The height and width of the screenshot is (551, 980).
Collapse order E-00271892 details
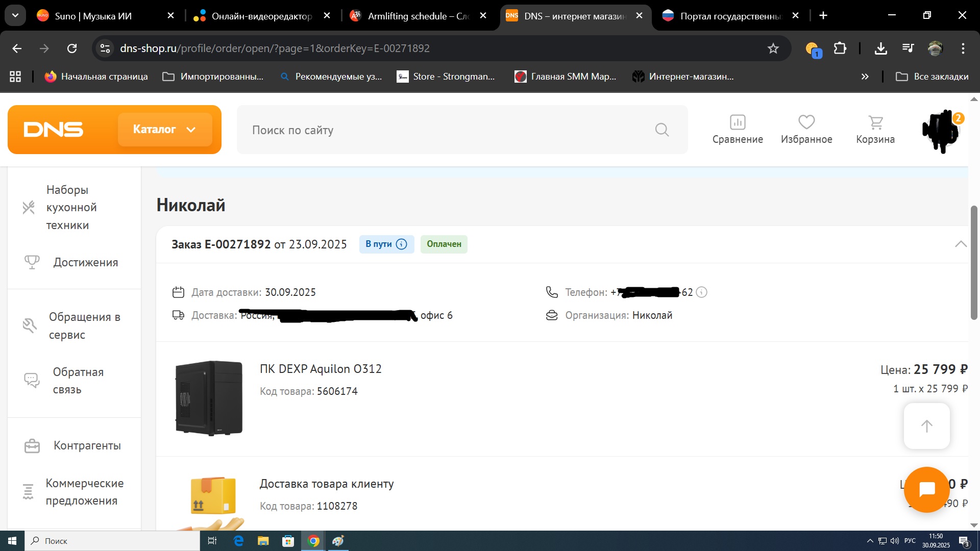pyautogui.click(x=961, y=244)
